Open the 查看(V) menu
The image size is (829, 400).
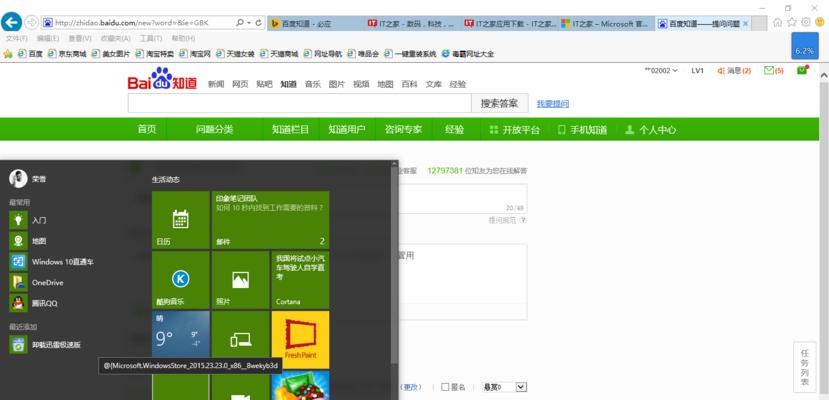point(80,39)
